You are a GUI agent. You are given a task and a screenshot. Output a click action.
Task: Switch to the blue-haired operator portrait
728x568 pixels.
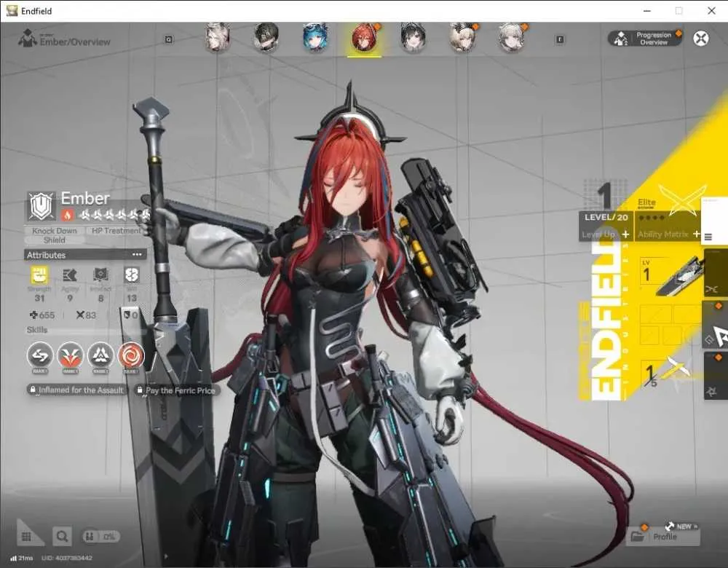(315, 37)
